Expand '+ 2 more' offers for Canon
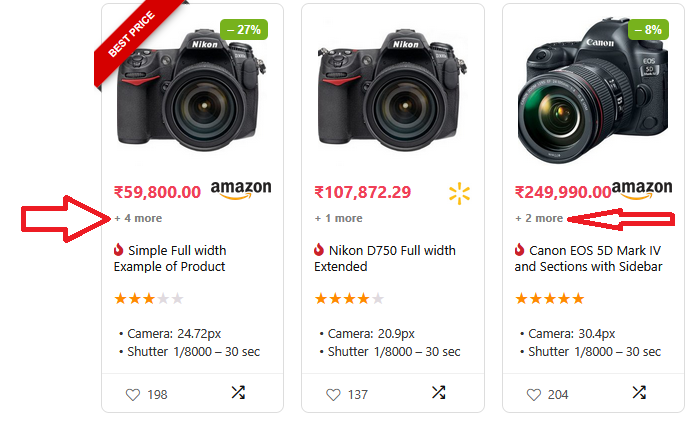The height and width of the screenshot is (434, 698). [539, 218]
